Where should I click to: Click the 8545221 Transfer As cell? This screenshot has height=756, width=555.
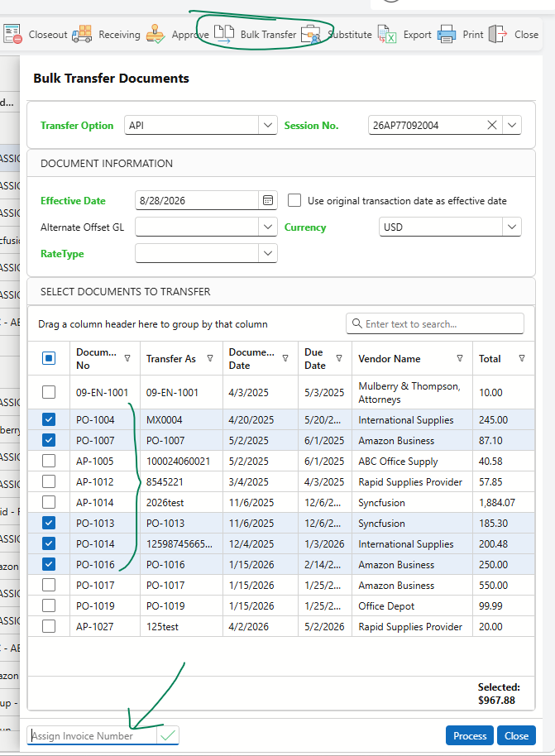pos(181,482)
